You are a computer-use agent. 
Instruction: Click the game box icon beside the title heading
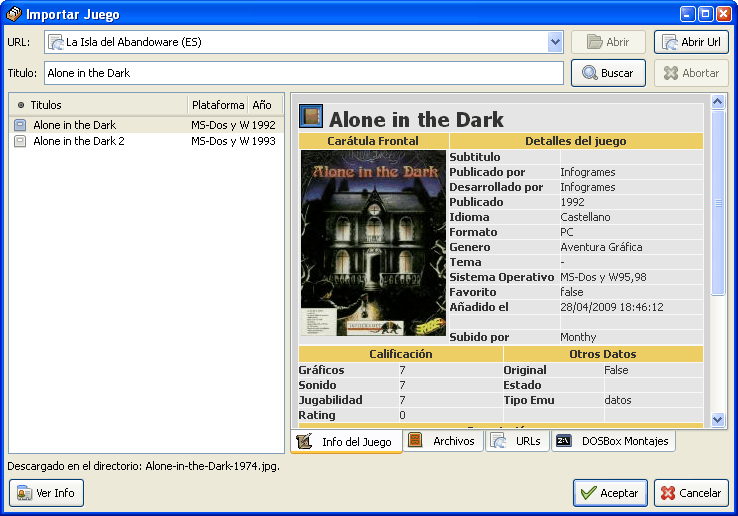tap(311, 116)
